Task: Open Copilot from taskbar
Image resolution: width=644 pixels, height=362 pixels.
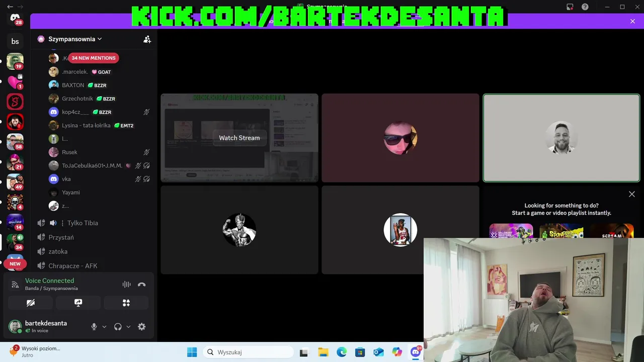Action: point(397,352)
